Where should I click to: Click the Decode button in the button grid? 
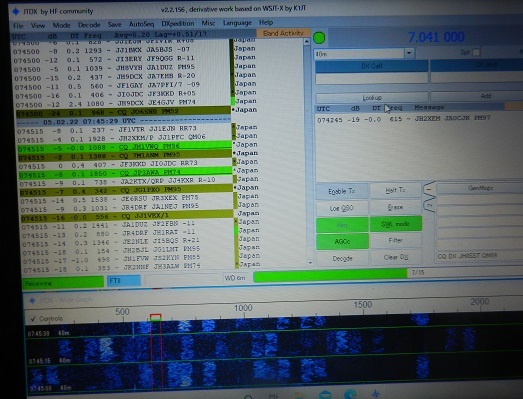click(x=342, y=259)
